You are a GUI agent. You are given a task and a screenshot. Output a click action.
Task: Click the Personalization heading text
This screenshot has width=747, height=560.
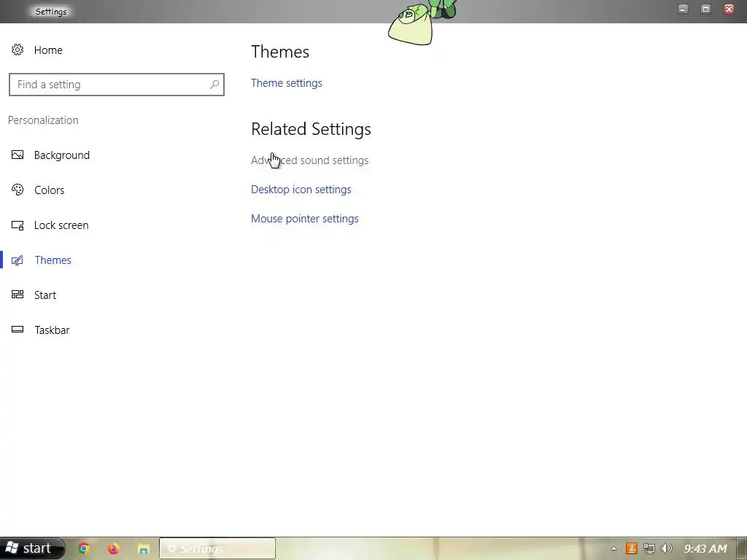coord(43,120)
